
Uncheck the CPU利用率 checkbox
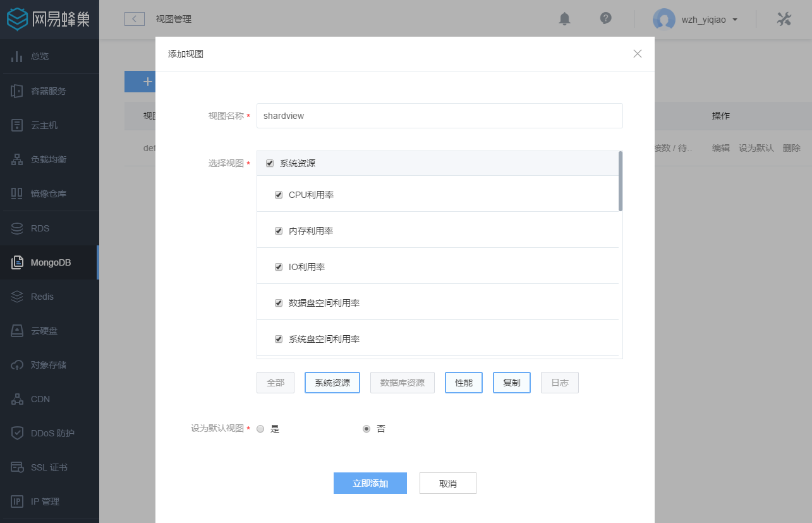[x=279, y=195]
